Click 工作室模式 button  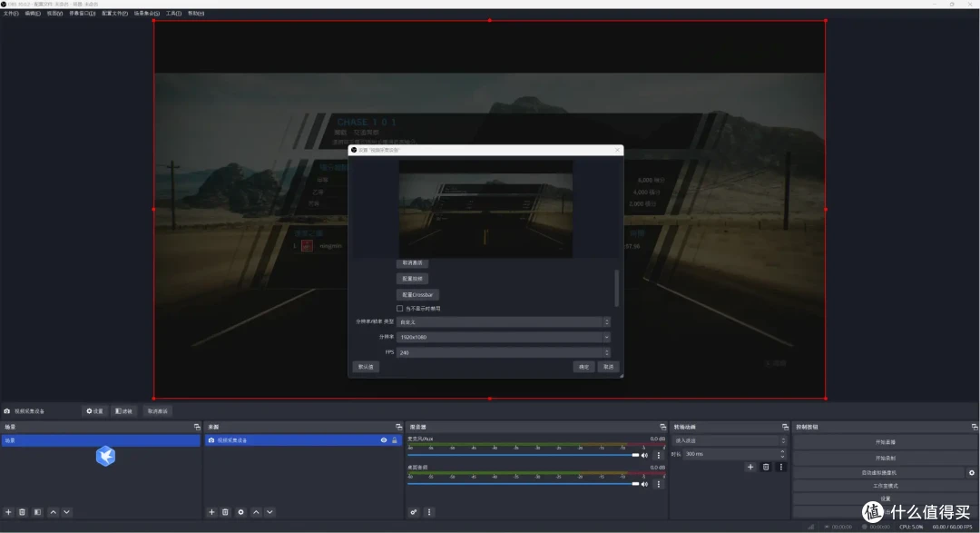point(885,486)
